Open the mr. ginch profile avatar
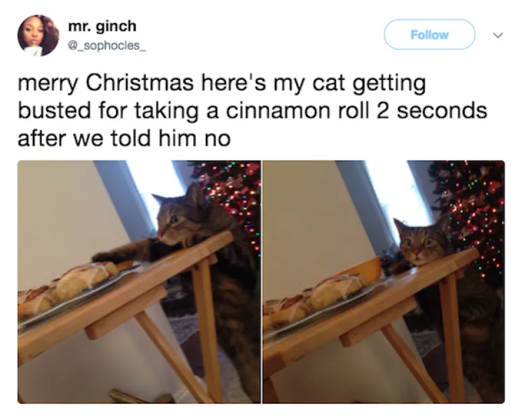Screen dimensions: 532x417 pos(38,35)
